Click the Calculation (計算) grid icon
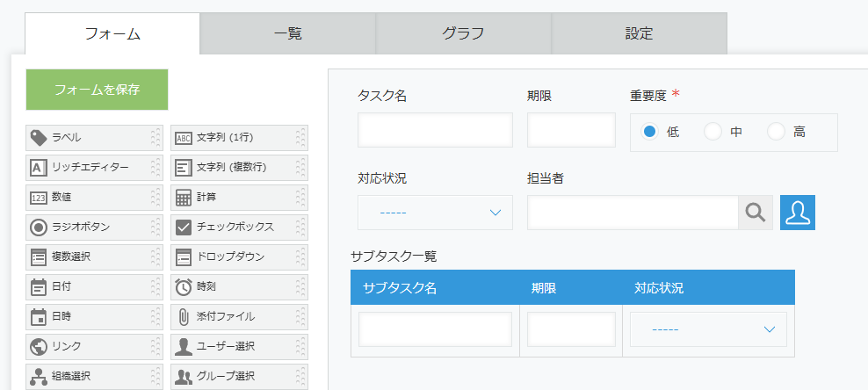Image resolution: width=868 pixels, height=390 pixels. pyautogui.click(x=184, y=198)
